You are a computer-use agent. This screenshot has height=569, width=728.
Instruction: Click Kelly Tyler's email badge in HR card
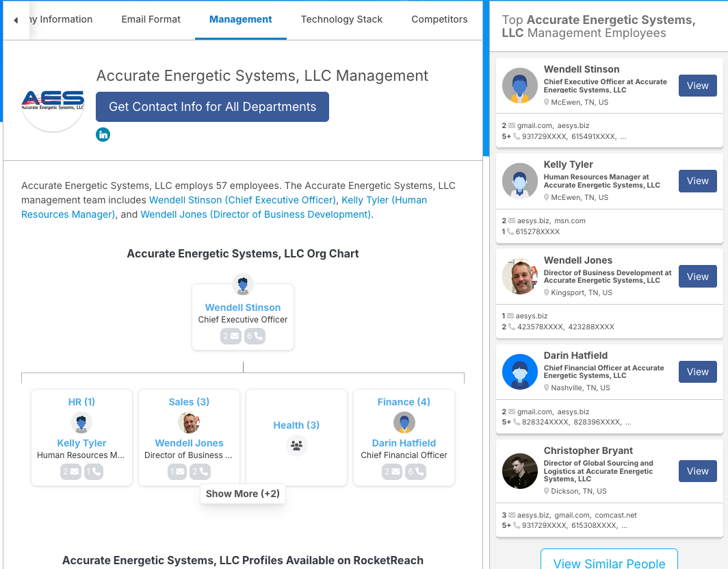pyautogui.click(x=70, y=472)
